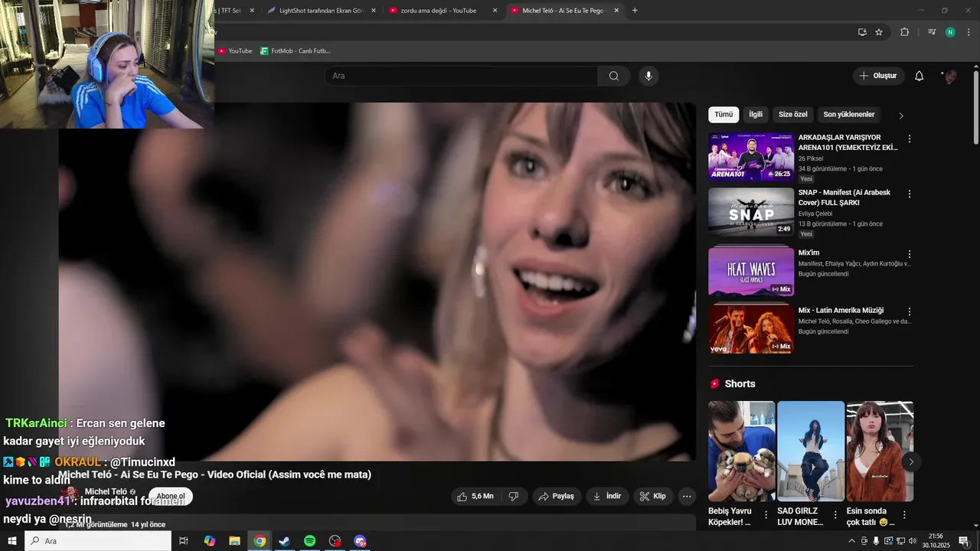Click İndir download button

point(607,496)
